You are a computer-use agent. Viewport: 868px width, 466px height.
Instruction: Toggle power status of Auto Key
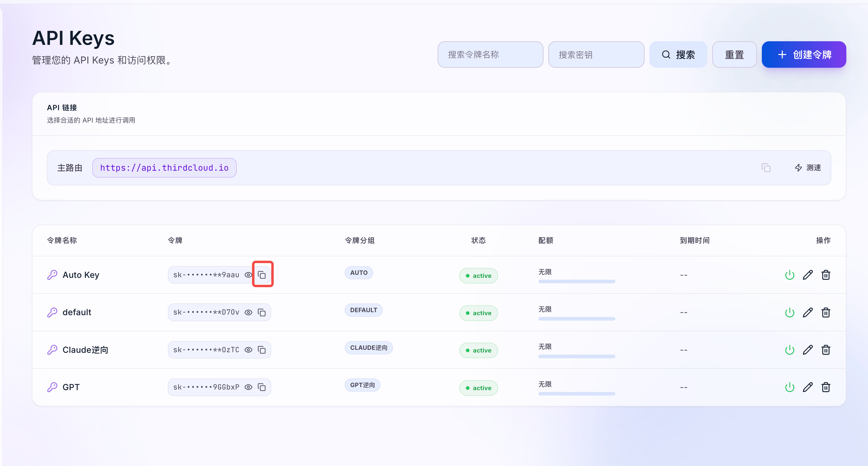790,275
